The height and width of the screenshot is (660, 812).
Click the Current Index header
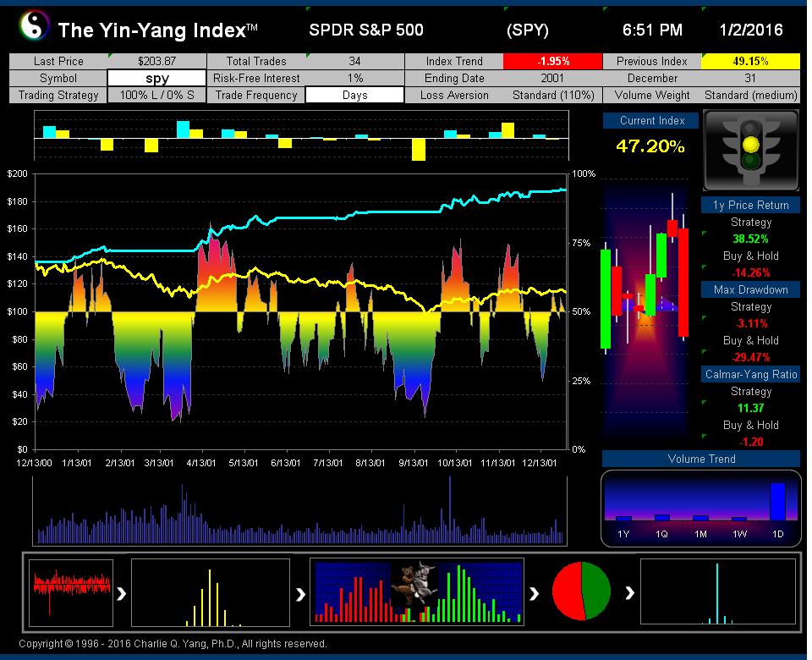(x=651, y=121)
